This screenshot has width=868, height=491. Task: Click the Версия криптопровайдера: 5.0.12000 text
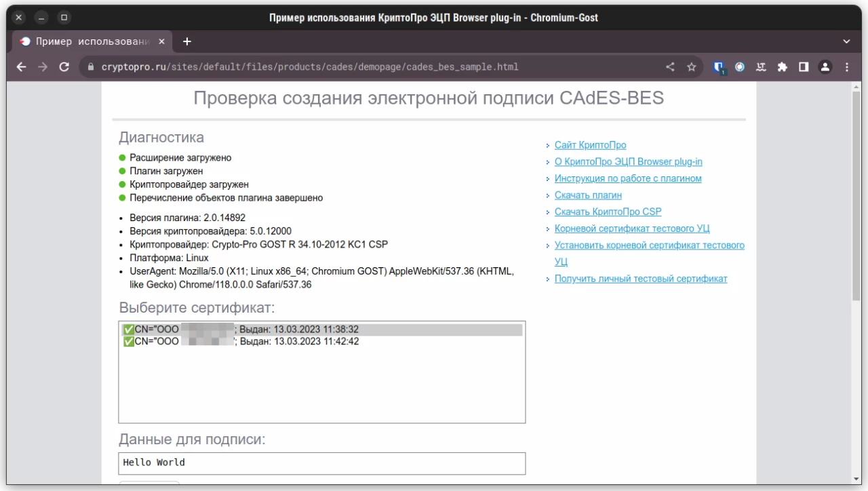(x=210, y=231)
